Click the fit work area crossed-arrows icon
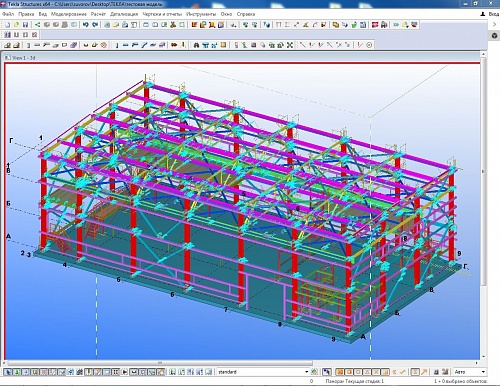Image resolution: width=500 pixels, height=386 pixels. (x=290, y=45)
